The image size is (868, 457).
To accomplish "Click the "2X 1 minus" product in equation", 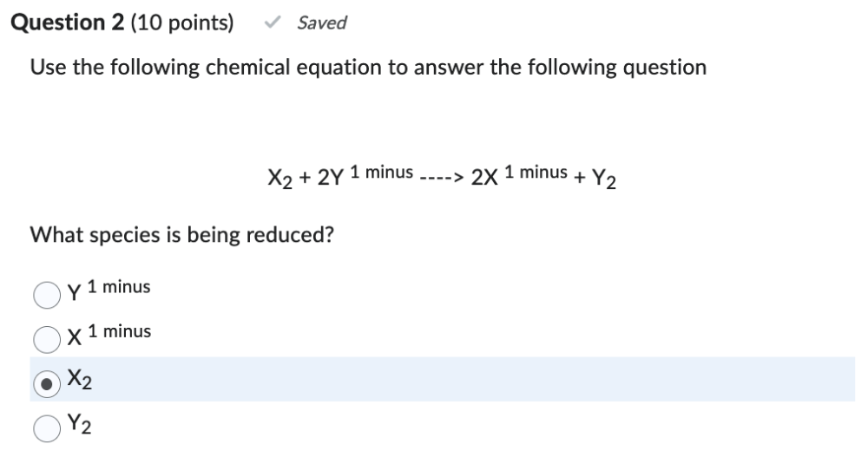I will [x=516, y=176].
